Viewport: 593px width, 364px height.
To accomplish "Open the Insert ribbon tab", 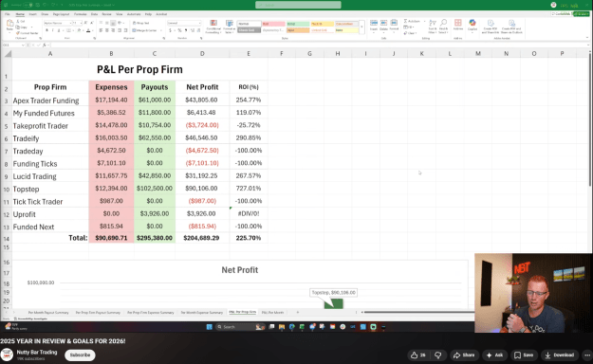I will pos(33,14).
